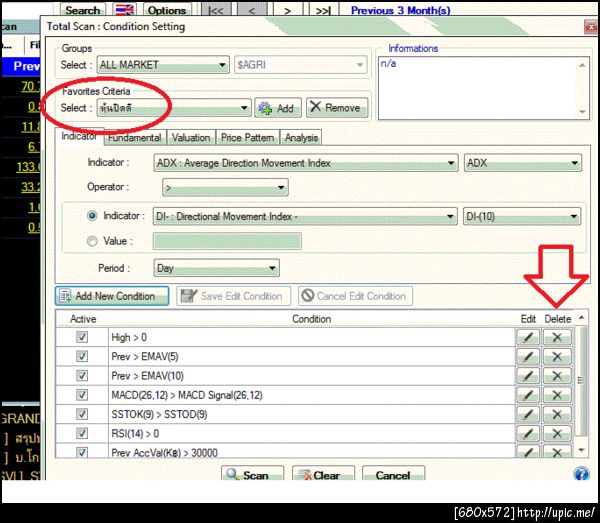
Task: Select the Value radio button
Action: coord(92,241)
